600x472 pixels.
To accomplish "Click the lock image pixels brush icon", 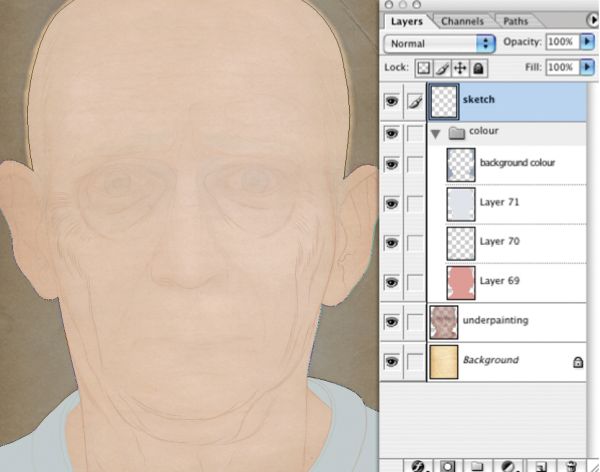I will coord(442,68).
